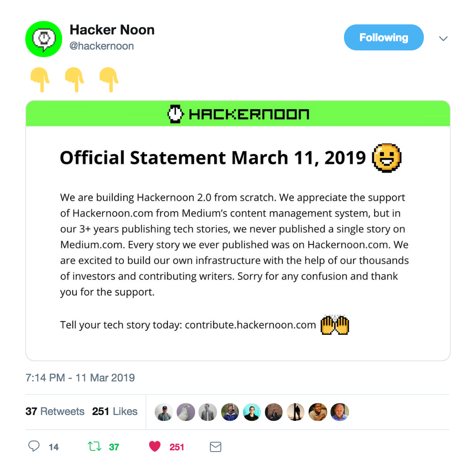Open the Official Statement image attachment
476x473 pixels.
pos(238,231)
